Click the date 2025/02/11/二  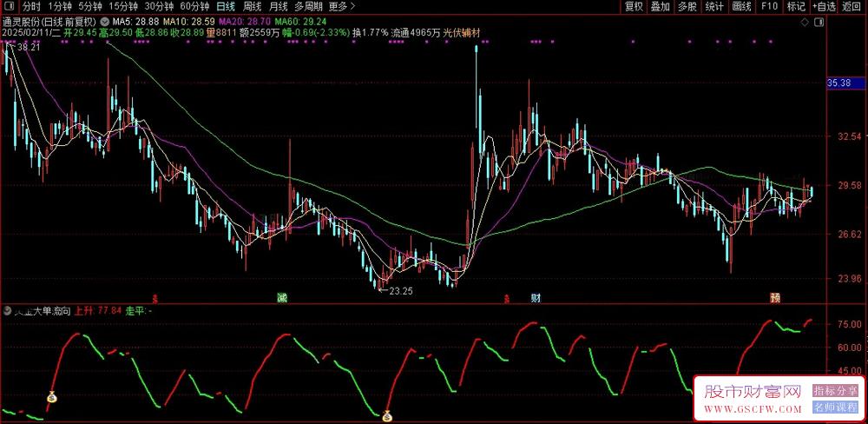point(30,33)
